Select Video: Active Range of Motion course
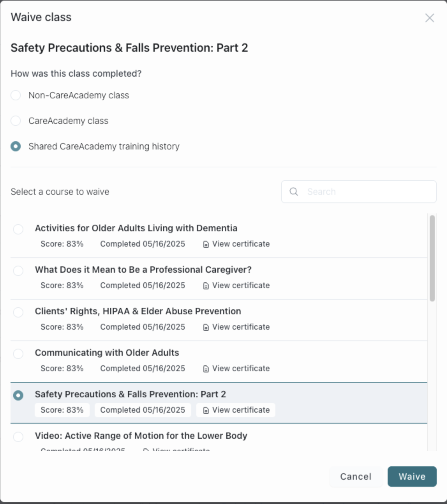 18,437
